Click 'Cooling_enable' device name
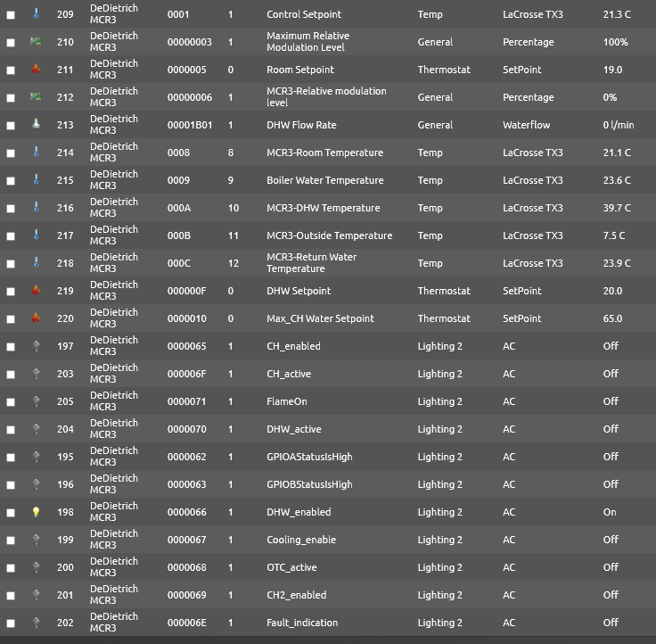 pyautogui.click(x=301, y=540)
